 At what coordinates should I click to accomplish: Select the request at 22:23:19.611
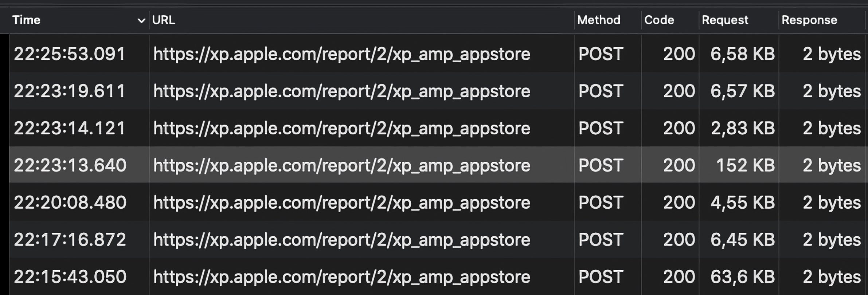click(70, 91)
